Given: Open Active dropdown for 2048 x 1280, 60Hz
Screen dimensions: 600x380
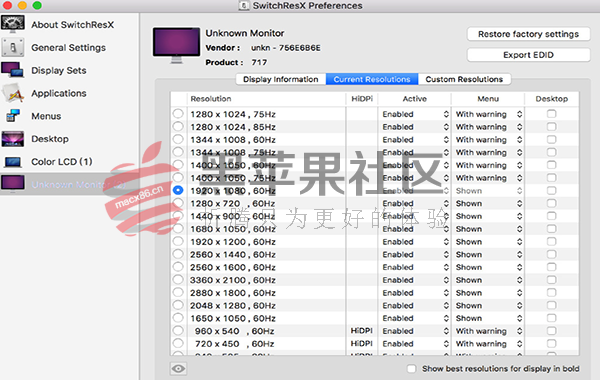Looking at the screenshot, I should [x=415, y=305].
